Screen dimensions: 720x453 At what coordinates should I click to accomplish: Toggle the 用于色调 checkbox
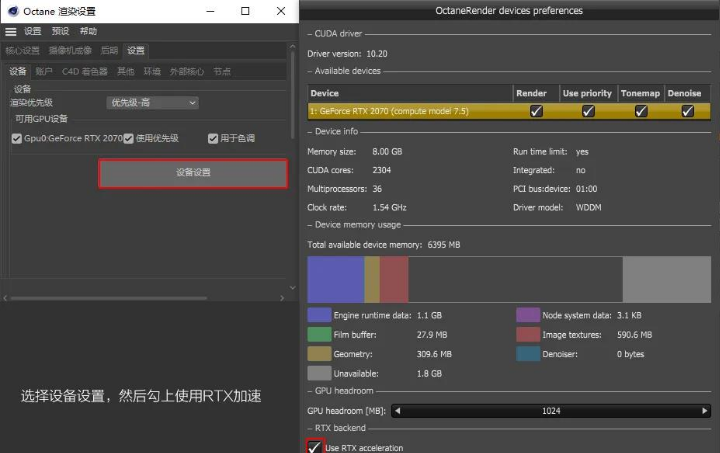click(213, 139)
